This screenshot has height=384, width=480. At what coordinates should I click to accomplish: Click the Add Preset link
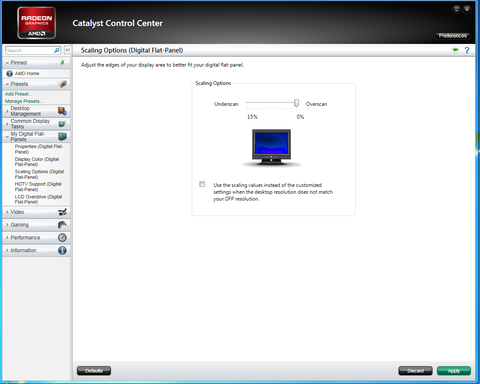[18, 94]
